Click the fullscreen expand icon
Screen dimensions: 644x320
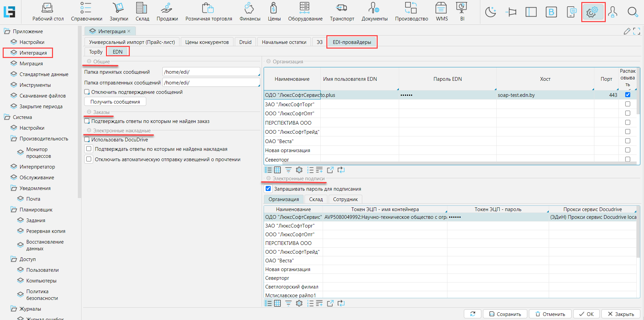pyautogui.click(x=636, y=31)
